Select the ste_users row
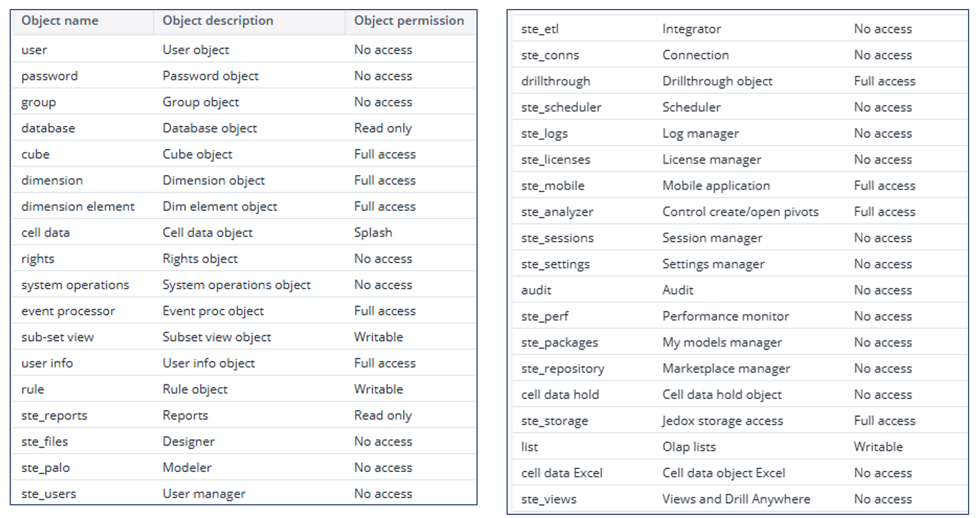The height and width of the screenshot is (518, 980). coord(244,494)
